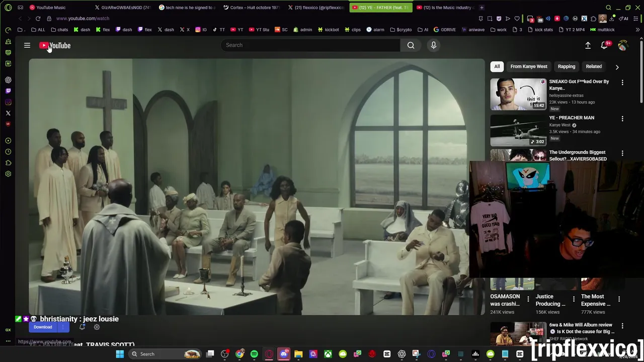Go to the YouTube home logo

tap(55, 46)
